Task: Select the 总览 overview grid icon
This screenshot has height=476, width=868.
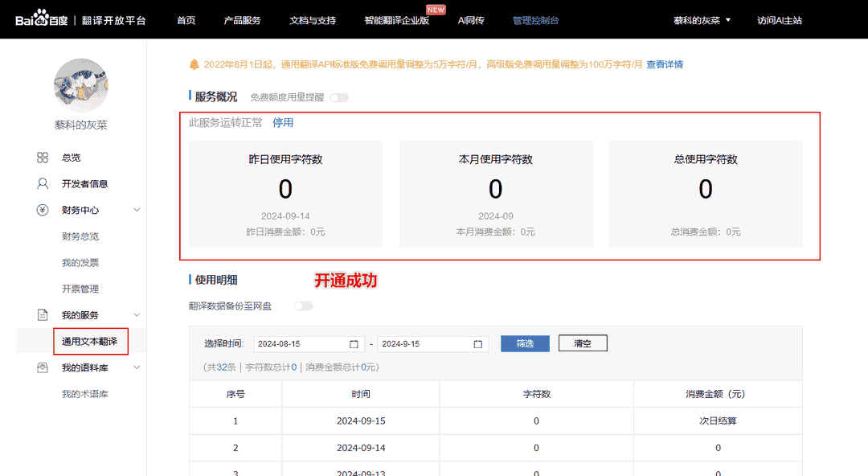Action: click(43, 158)
